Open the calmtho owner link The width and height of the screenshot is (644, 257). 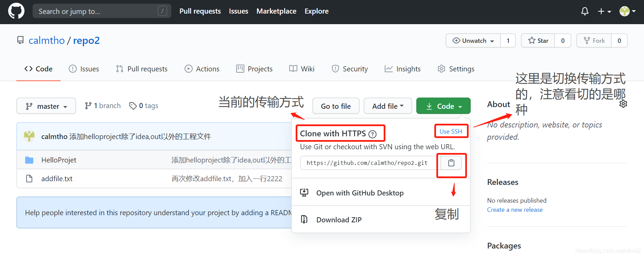tap(47, 40)
